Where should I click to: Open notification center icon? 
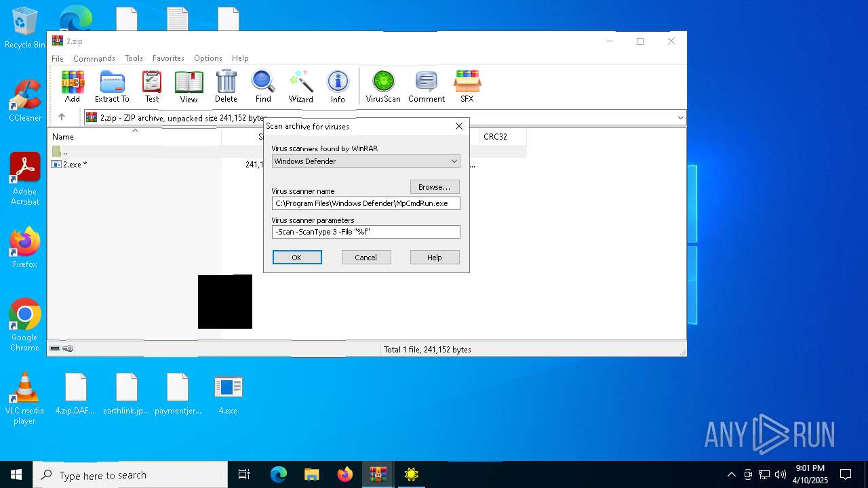pos(846,474)
